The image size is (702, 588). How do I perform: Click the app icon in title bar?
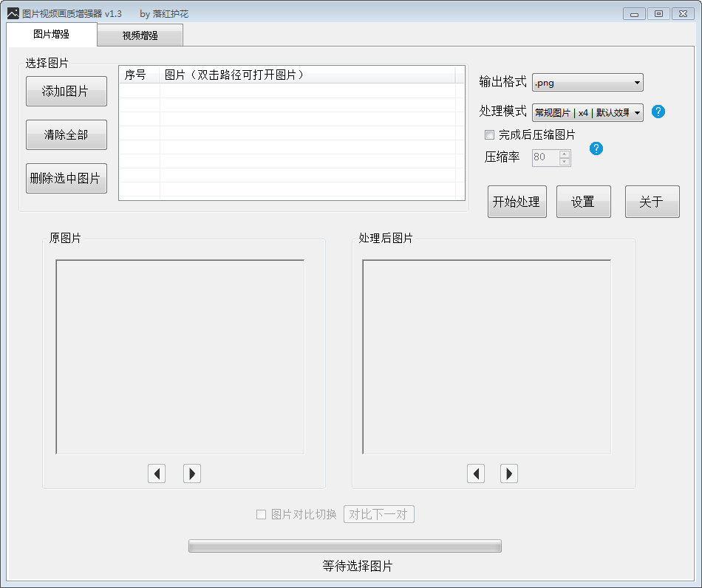13,13
